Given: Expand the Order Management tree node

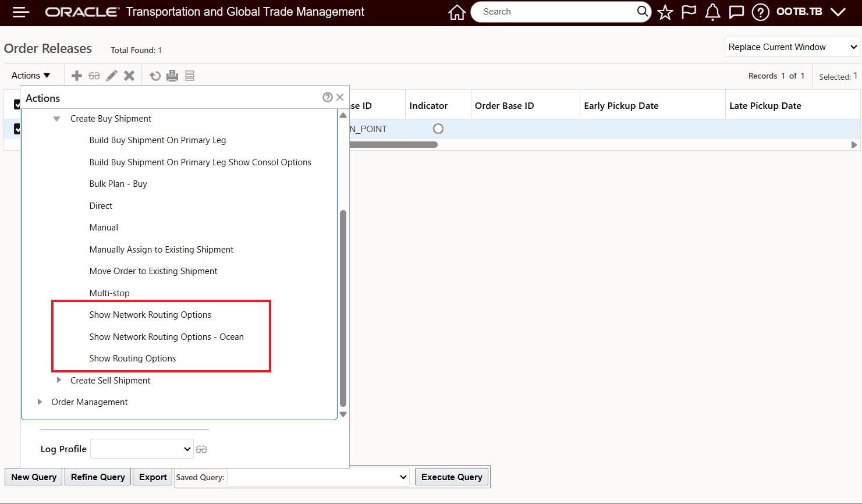Looking at the screenshot, I should (40, 401).
